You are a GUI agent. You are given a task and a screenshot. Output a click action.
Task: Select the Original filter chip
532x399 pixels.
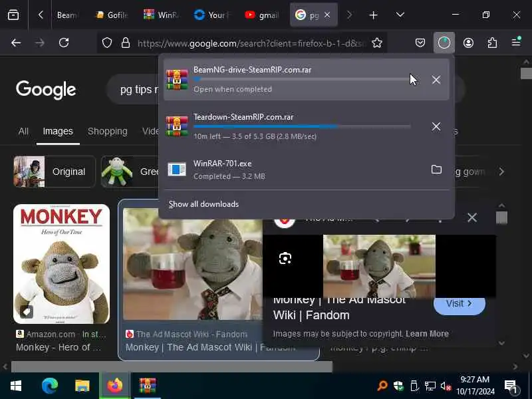tap(55, 172)
